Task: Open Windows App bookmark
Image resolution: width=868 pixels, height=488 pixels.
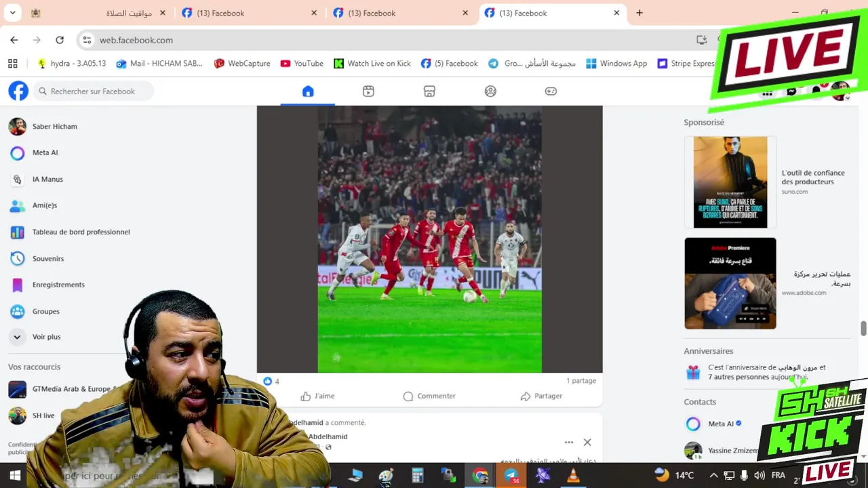Action: [x=616, y=63]
